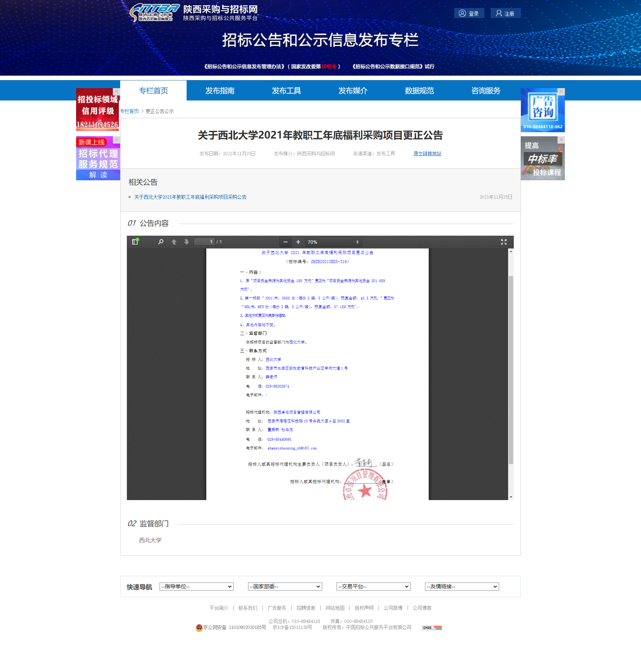Go to next PDF page arrow

[x=187, y=242]
